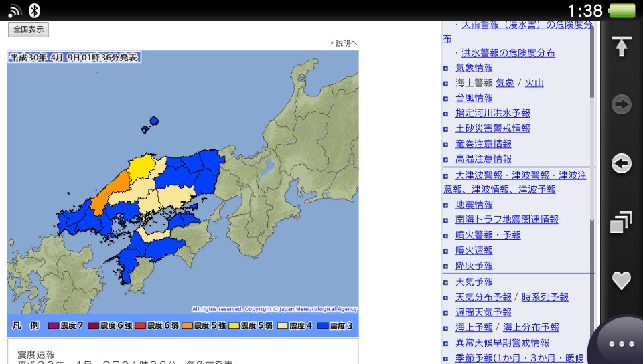Screen dimensions: 643x364
Task: Open the 竜巻注意情報 link
Action: click(x=484, y=144)
